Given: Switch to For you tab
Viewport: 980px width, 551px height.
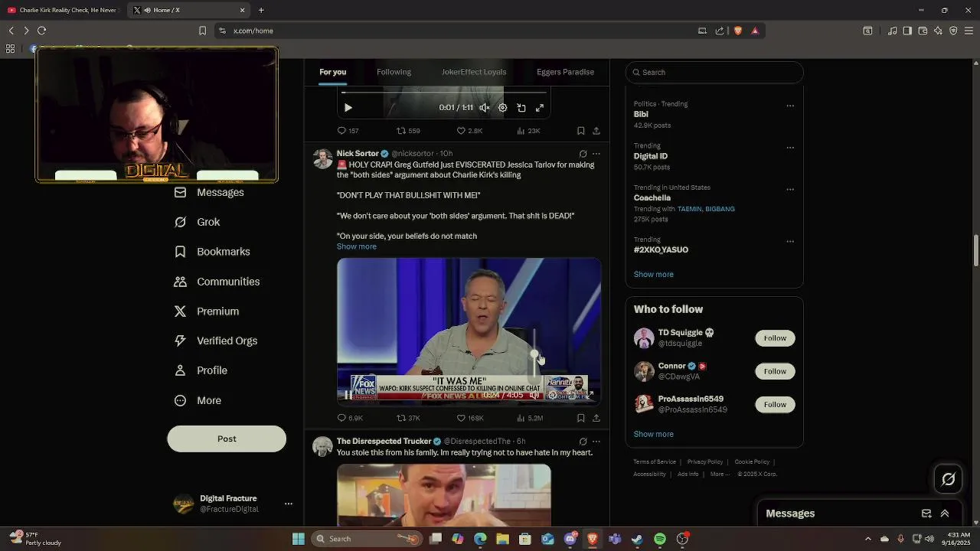Looking at the screenshot, I should [x=333, y=72].
